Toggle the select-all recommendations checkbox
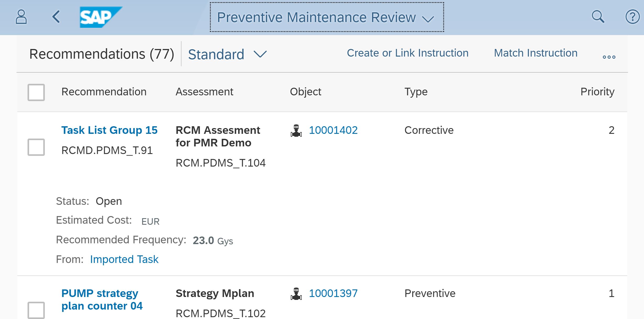 tap(36, 92)
